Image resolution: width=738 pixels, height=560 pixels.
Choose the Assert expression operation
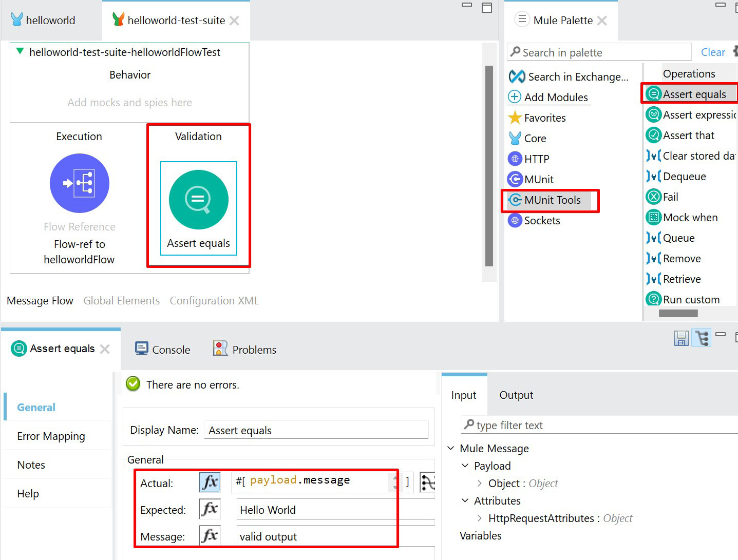click(691, 115)
